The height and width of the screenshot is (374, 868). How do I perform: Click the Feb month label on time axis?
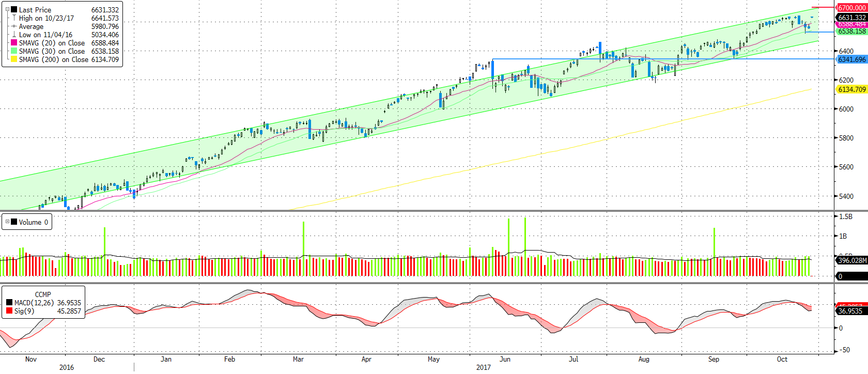(x=229, y=359)
